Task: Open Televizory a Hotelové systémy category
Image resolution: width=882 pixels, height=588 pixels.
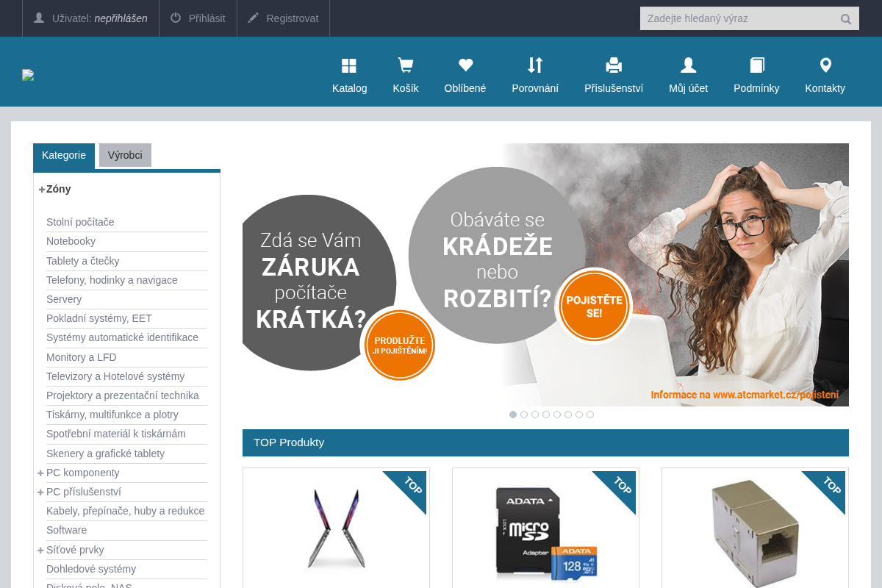Action: 115,376
